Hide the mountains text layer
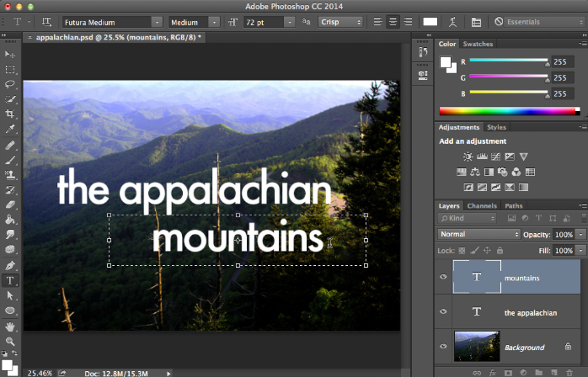The width and height of the screenshot is (588, 377). pyautogui.click(x=443, y=276)
